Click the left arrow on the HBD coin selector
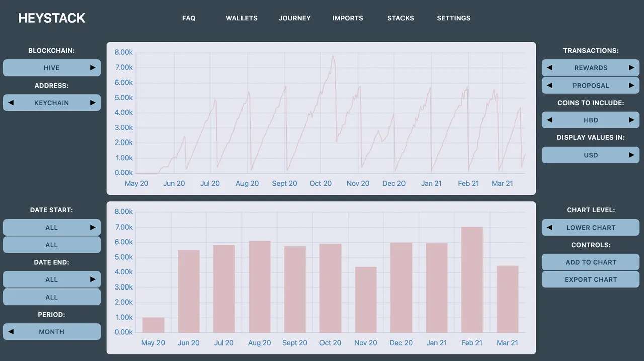The height and width of the screenshot is (361, 644). click(550, 120)
